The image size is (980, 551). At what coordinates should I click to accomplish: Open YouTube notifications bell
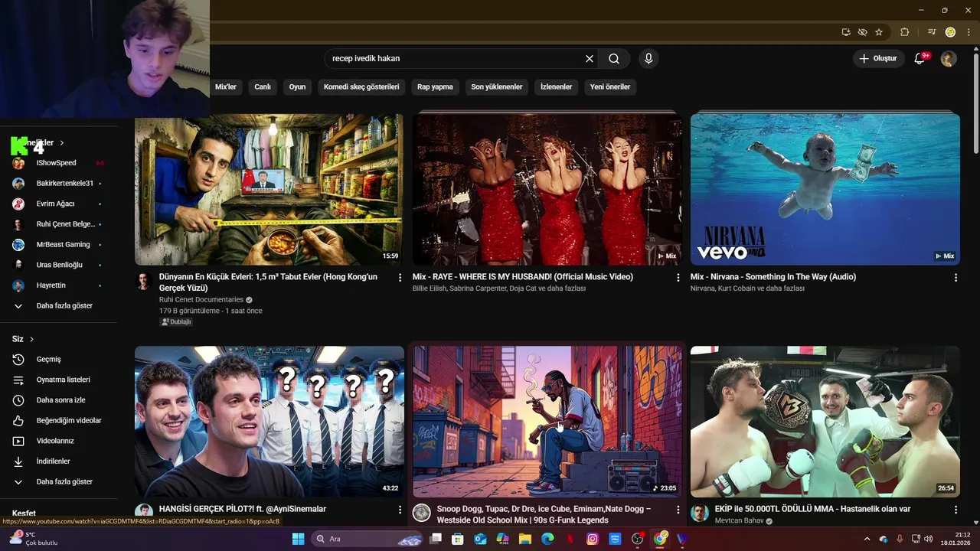[920, 58]
